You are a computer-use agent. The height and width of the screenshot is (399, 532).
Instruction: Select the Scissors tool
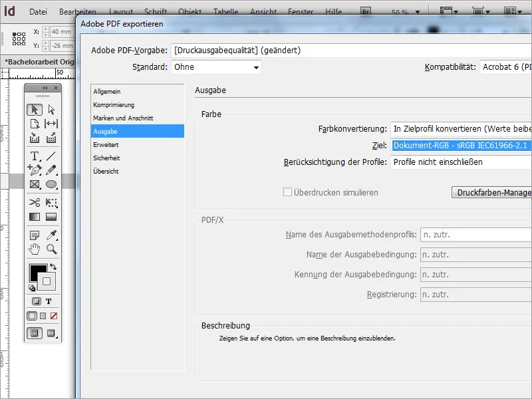coord(35,203)
